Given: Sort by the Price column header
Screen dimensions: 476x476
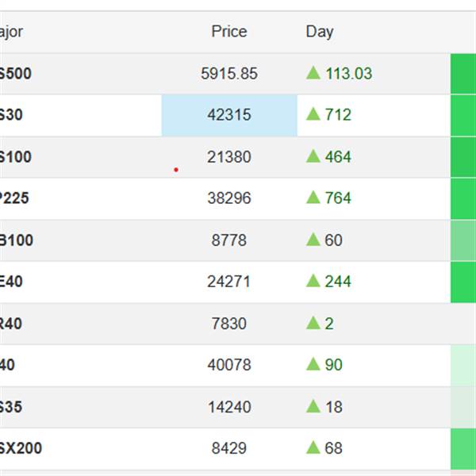Looking at the screenshot, I should [229, 32].
